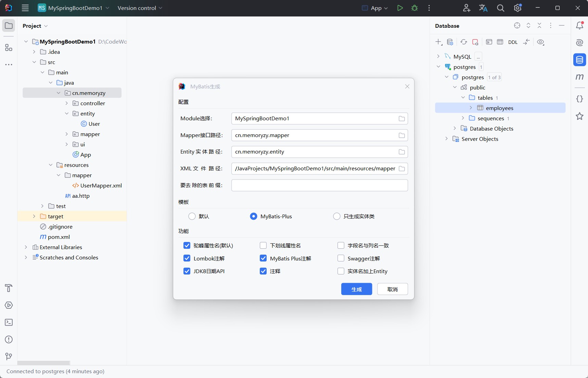This screenshot has height=378, width=588.
Task: Open the Problems tool window
Action: [x=9, y=339]
